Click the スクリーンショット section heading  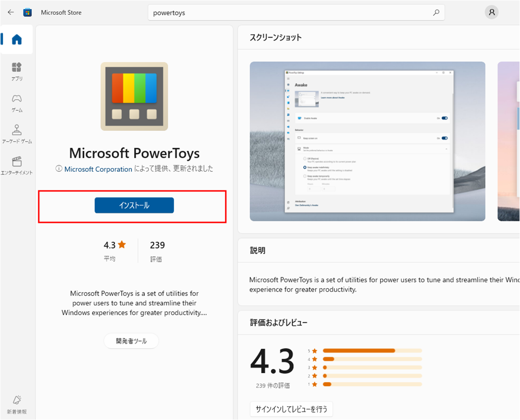(x=276, y=37)
